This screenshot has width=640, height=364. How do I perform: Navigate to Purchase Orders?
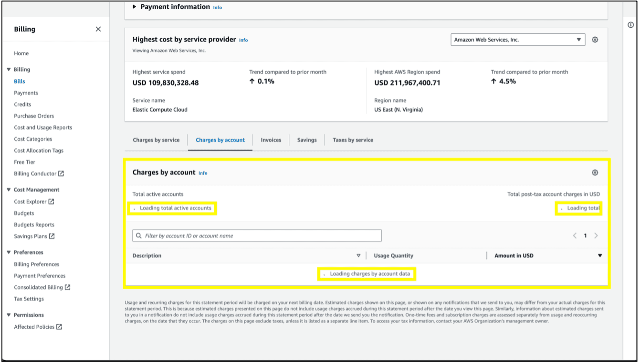coord(34,116)
